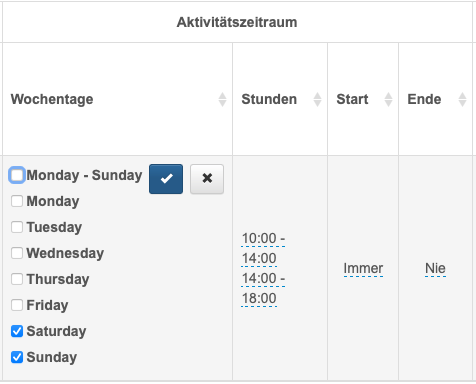The height and width of the screenshot is (384, 476).
Task: Cancel weekday editing with X button
Action: tap(207, 179)
